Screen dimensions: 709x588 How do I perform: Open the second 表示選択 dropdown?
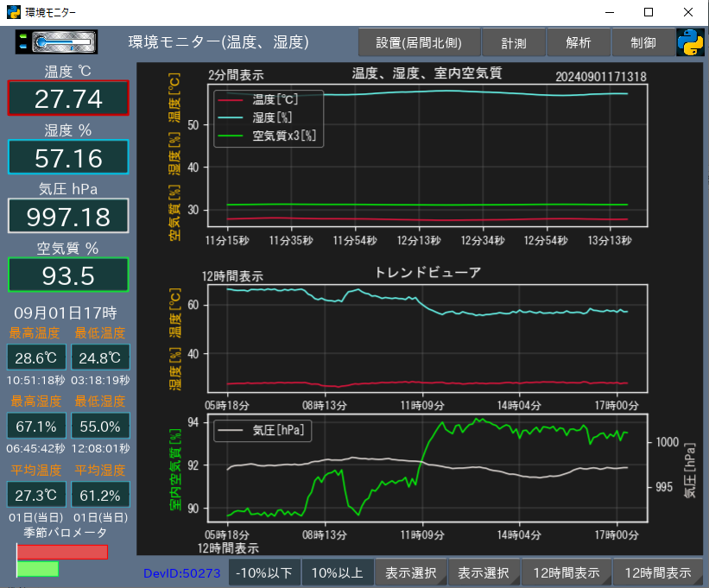(484, 572)
